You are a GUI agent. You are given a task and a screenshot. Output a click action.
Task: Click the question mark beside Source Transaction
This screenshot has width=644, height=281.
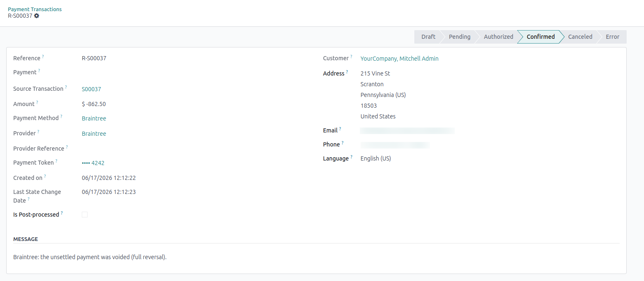click(x=66, y=87)
